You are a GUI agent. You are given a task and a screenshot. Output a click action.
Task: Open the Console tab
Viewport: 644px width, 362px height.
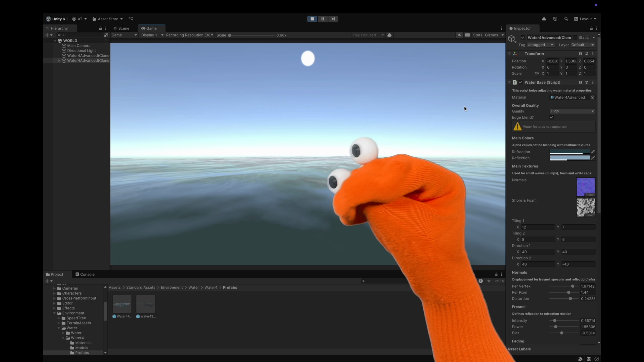coord(85,274)
